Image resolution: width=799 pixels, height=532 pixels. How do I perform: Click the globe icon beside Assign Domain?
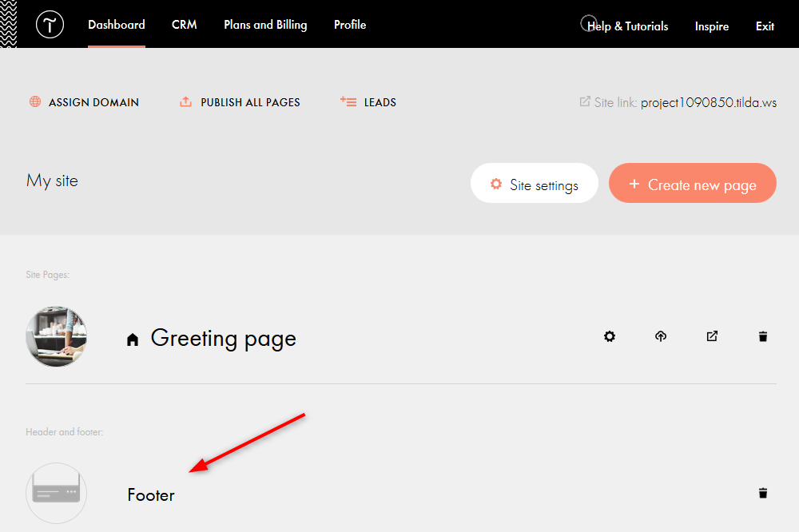pos(35,102)
